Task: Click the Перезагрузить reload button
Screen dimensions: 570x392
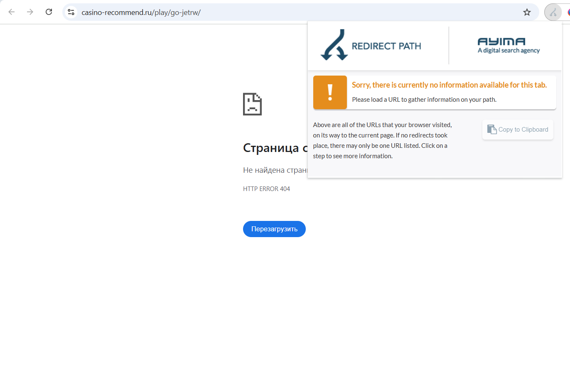Action: click(x=274, y=229)
